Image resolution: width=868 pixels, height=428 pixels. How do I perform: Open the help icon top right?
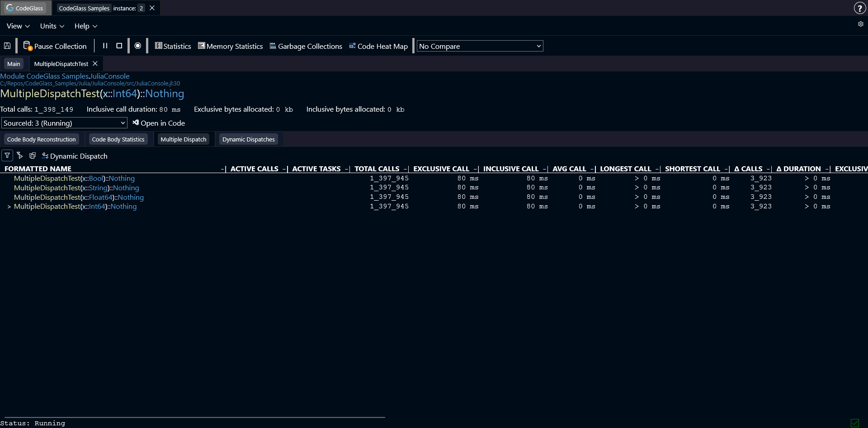click(859, 8)
